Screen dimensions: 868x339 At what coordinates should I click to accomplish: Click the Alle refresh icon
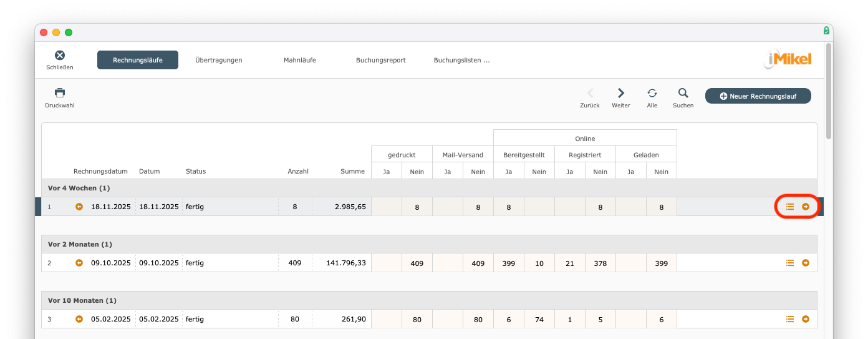click(x=652, y=93)
